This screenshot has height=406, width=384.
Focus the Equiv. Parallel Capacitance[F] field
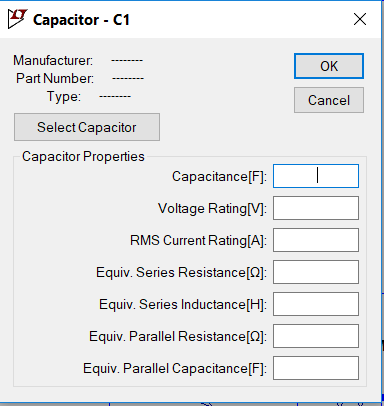[316, 368]
